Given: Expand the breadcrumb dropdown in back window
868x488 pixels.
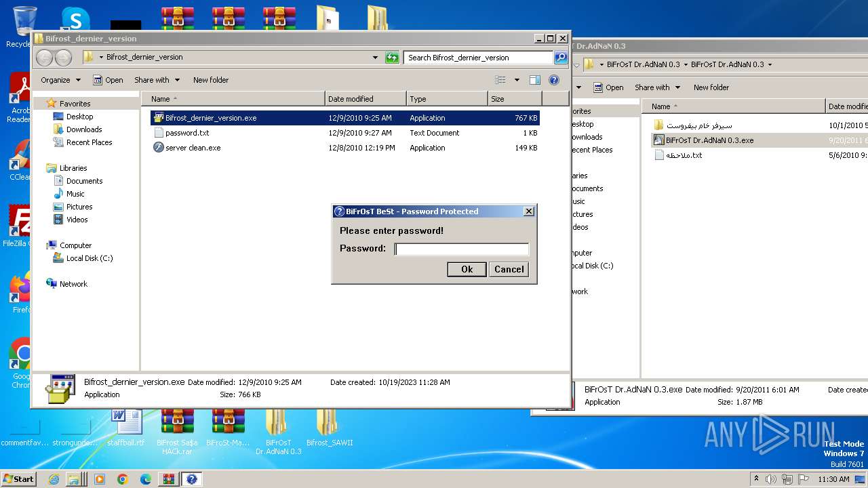Looking at the screenshot, I should (770, 65).
